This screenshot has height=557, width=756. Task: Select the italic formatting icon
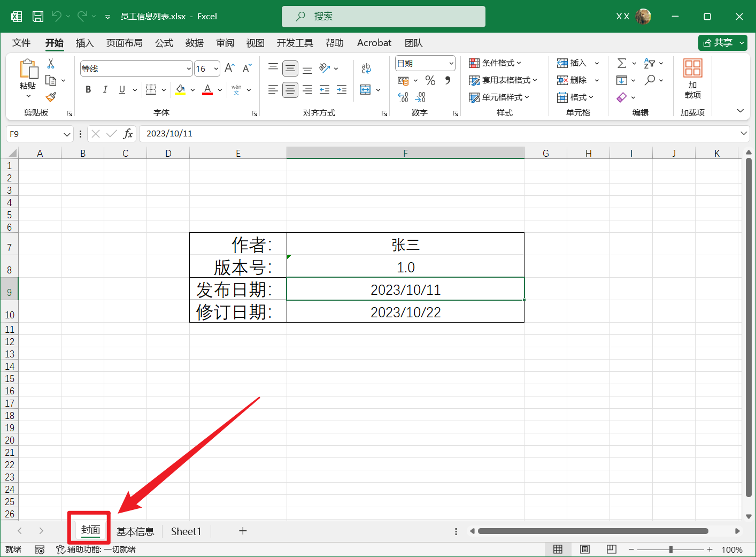tap(105, 89)
